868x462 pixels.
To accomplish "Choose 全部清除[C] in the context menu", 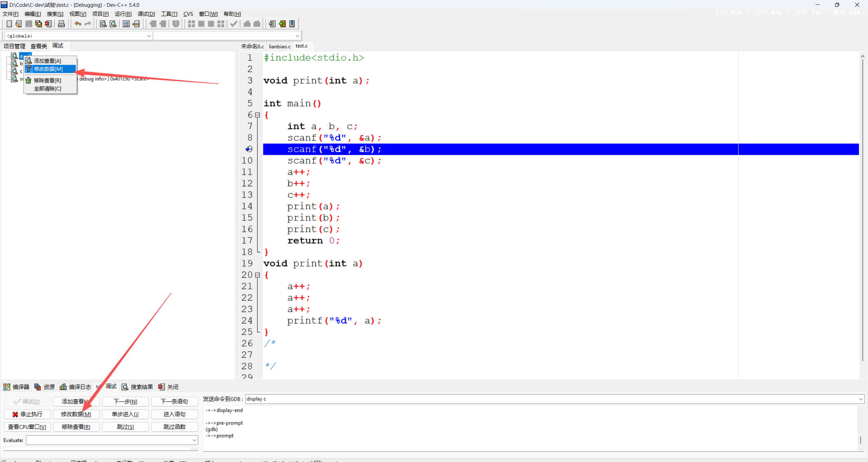I will point(50,89).
